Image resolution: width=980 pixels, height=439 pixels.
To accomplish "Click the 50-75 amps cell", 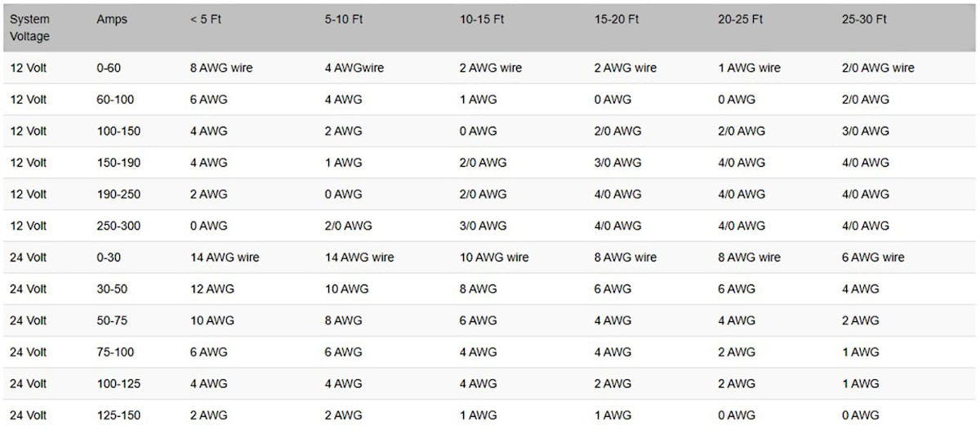I will point(112,320).
